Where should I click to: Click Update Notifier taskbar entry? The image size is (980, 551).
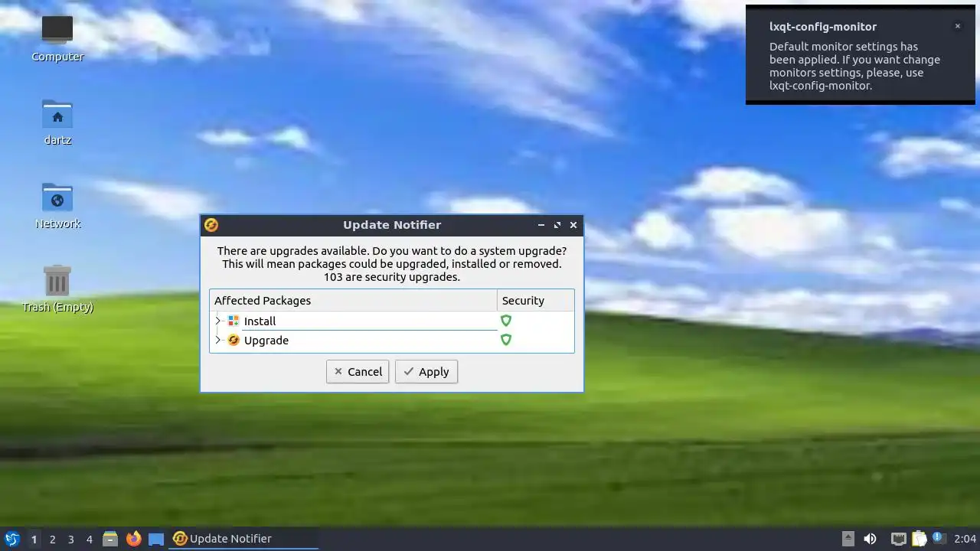(244, 539)
